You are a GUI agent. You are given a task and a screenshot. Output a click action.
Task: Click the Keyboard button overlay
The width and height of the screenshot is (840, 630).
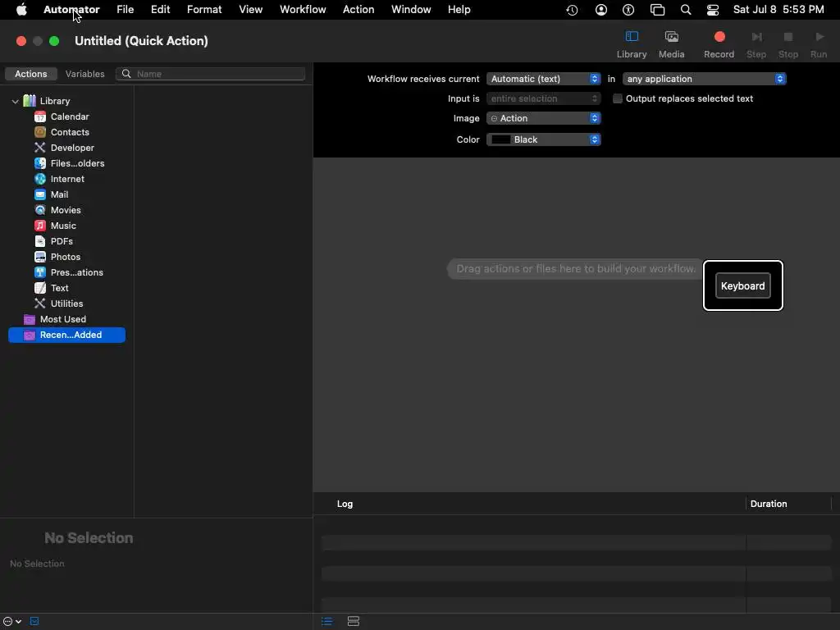click(742, 285)
